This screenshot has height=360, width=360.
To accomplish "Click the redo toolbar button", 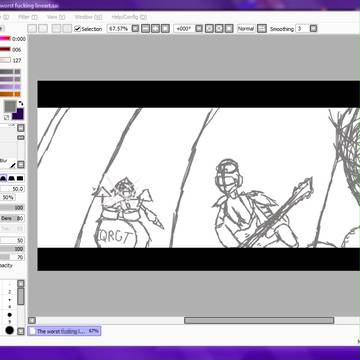I will [x=43, y=29].
